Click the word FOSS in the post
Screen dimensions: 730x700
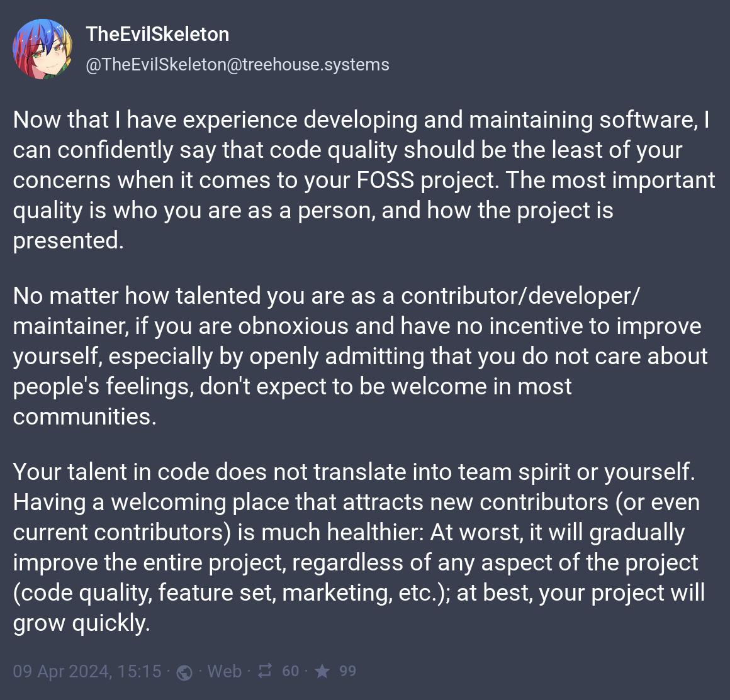click(x=385, y=180)
